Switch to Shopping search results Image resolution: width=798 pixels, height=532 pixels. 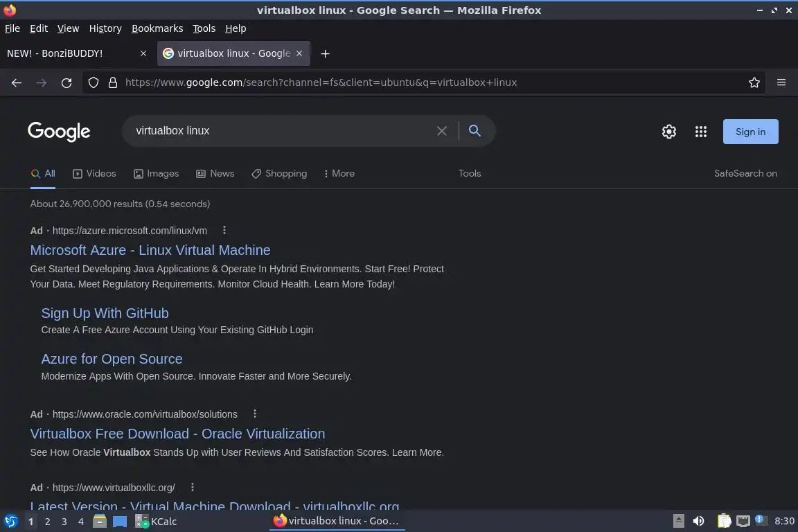click(x=279, y=174)
